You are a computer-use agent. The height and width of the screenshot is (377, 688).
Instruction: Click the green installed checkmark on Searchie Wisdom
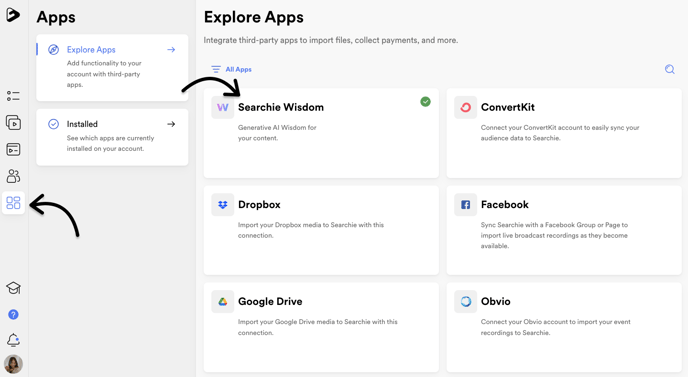pos(425,102)
